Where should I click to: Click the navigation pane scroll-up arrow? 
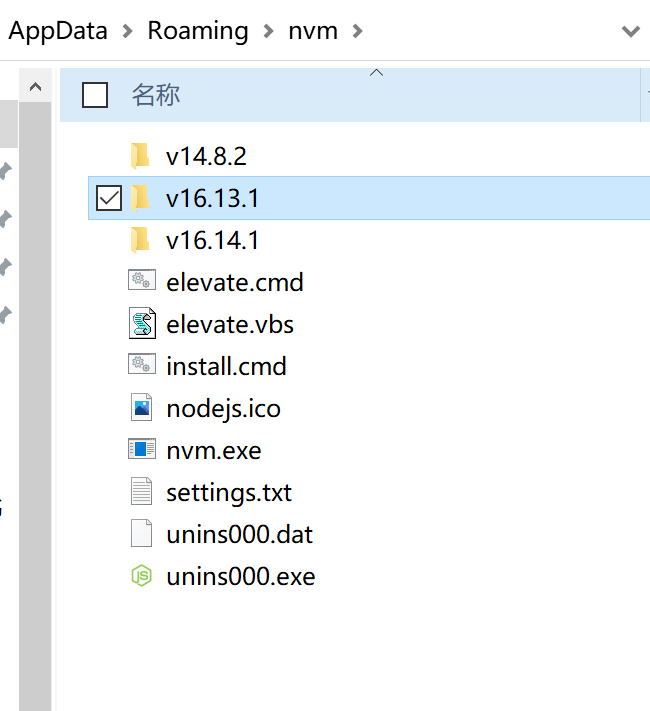(x=35, y=86)
